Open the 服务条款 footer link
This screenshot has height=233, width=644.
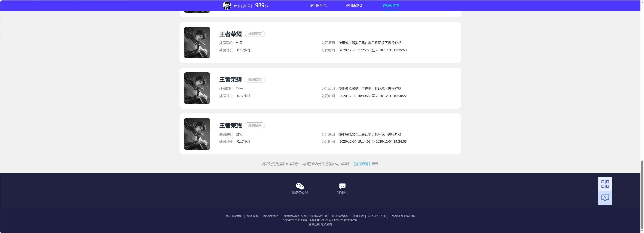pyautogui.click(x=253, y=216)
